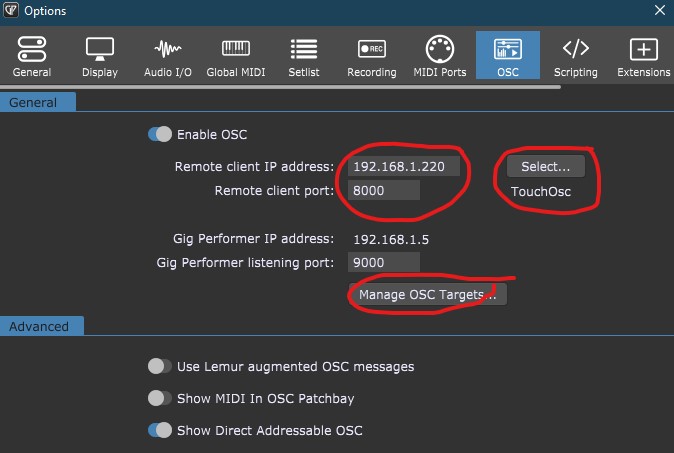Go to Audio I/O waveform icon
This screenshot has width=674, height=453.
[168, 49]
